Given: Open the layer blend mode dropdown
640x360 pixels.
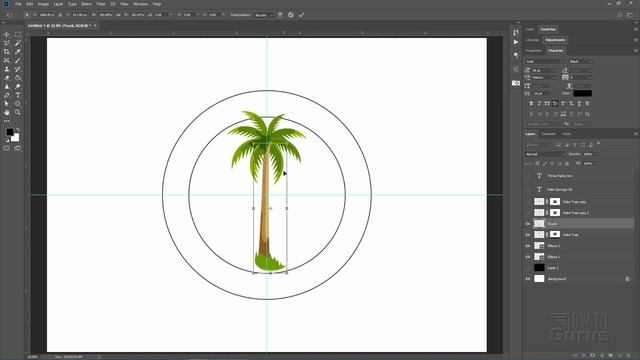Looking at the screenshot, I should tap(544, 154).
